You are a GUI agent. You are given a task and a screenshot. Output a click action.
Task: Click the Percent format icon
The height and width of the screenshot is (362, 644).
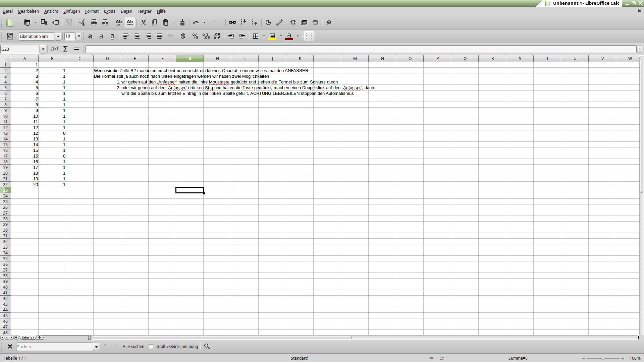(195, 36)
